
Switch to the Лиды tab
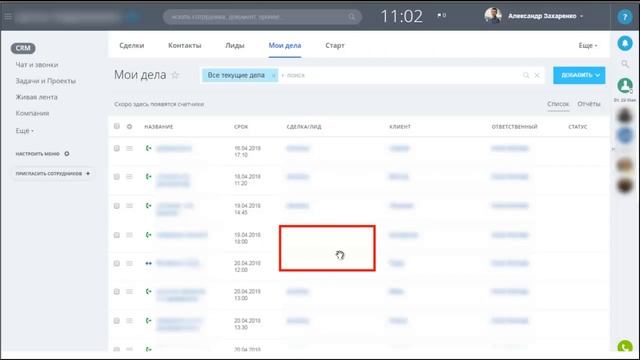click(235, 45)
